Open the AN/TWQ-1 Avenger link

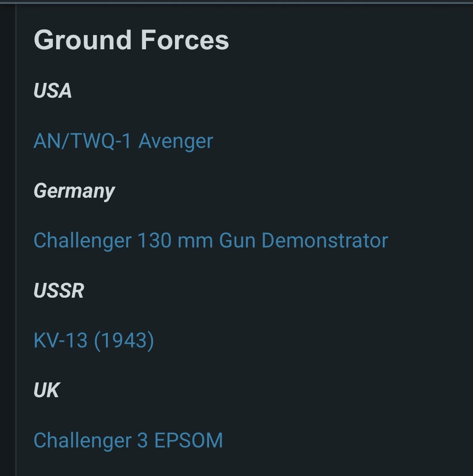(x=123, y=141)
